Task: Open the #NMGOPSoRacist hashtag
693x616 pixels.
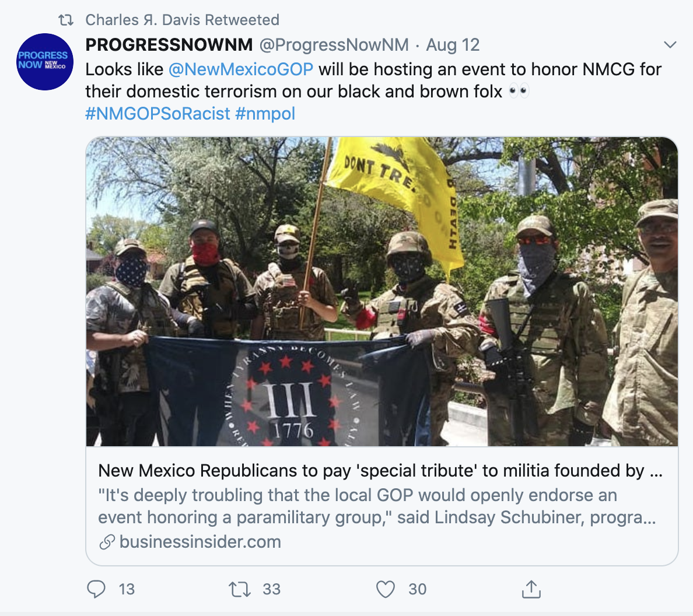Action: coord(157,114)
